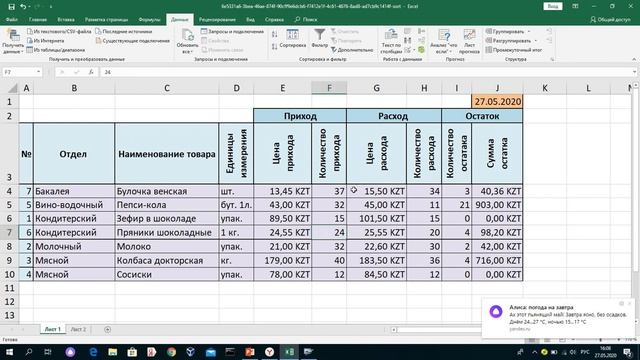This screenshot has height=360, width=640.
Task: Open the Файл menu tab
Action: [11, 20]
